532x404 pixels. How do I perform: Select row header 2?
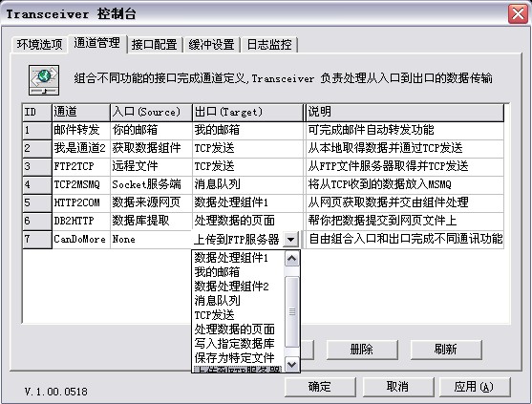pos(37,149)
